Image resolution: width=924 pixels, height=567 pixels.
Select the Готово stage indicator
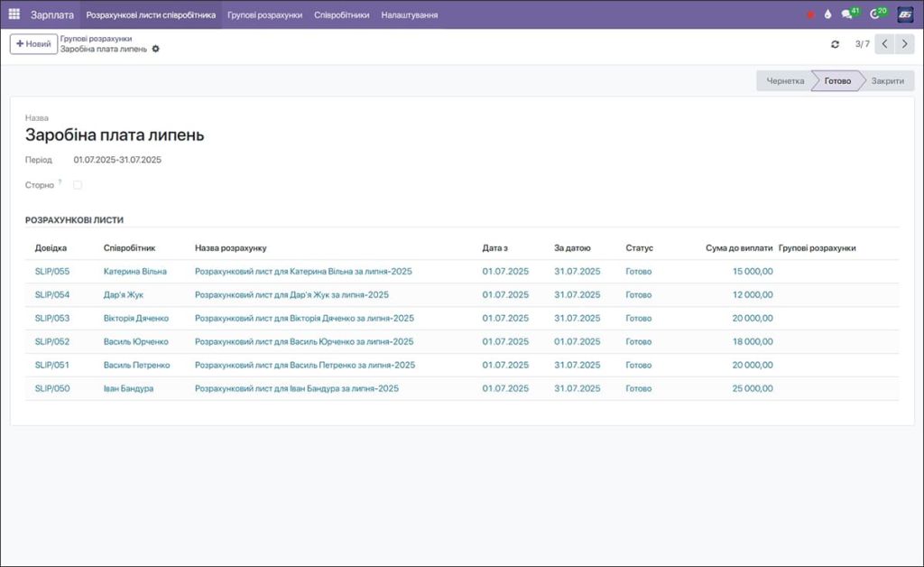836,80
